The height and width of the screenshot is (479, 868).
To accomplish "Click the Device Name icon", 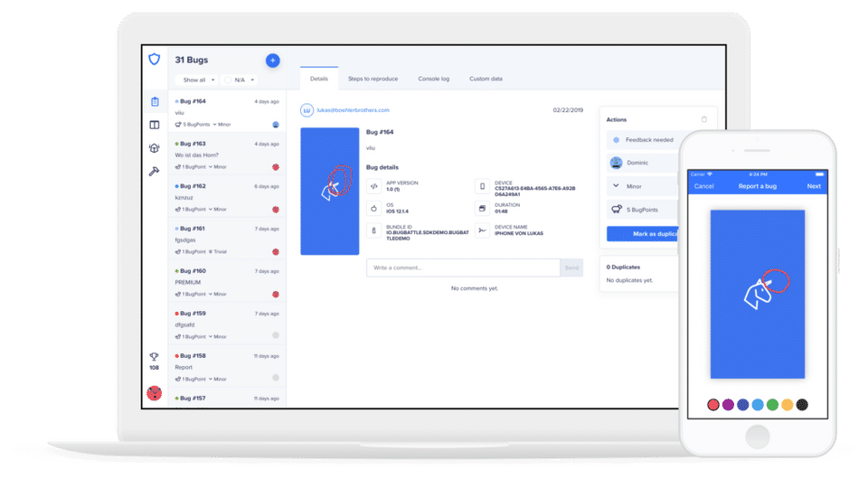I will click(482, 230).
